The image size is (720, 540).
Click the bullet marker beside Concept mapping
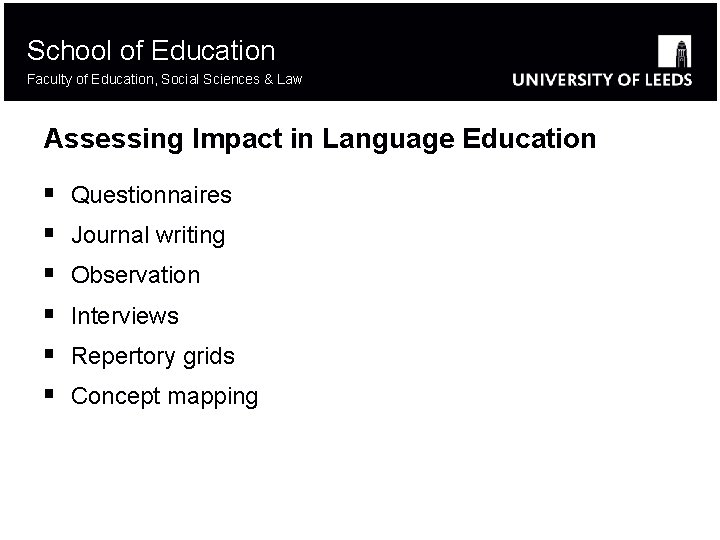tap(49, 395)
